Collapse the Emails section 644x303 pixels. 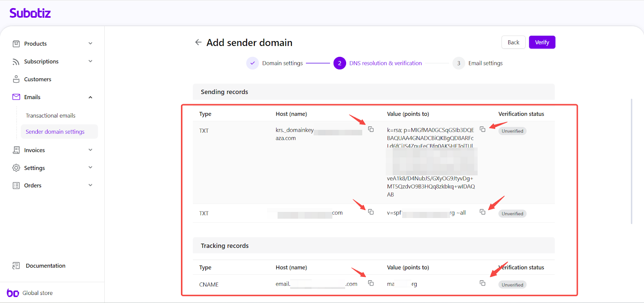(90, 97)
